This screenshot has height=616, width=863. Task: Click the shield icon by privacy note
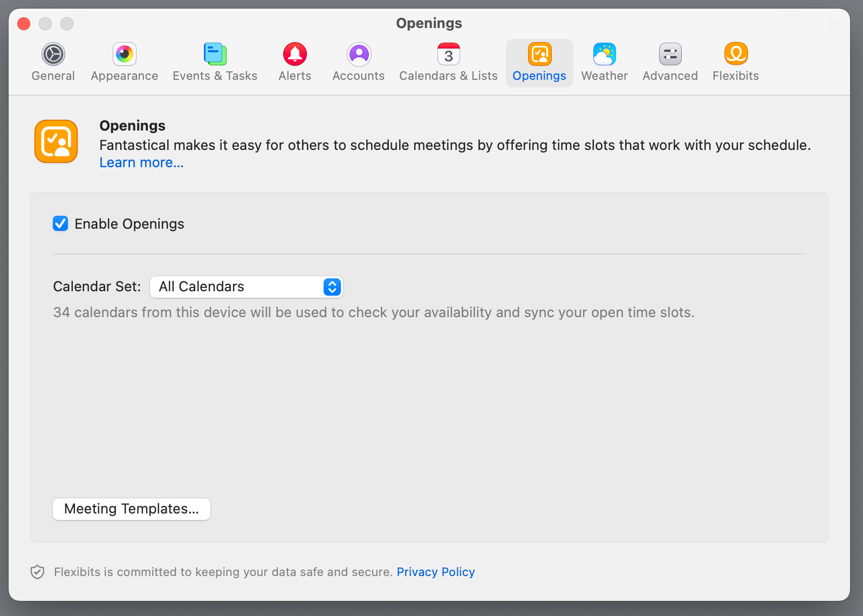(x=37, y=572)
